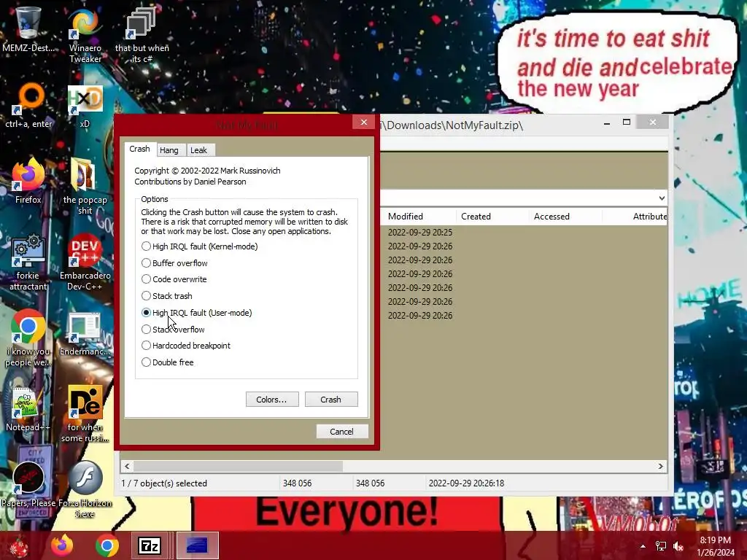Sort 7-Zip list by Created column
The height and width of the screenshot is (560, 747).
coord(492,216)
